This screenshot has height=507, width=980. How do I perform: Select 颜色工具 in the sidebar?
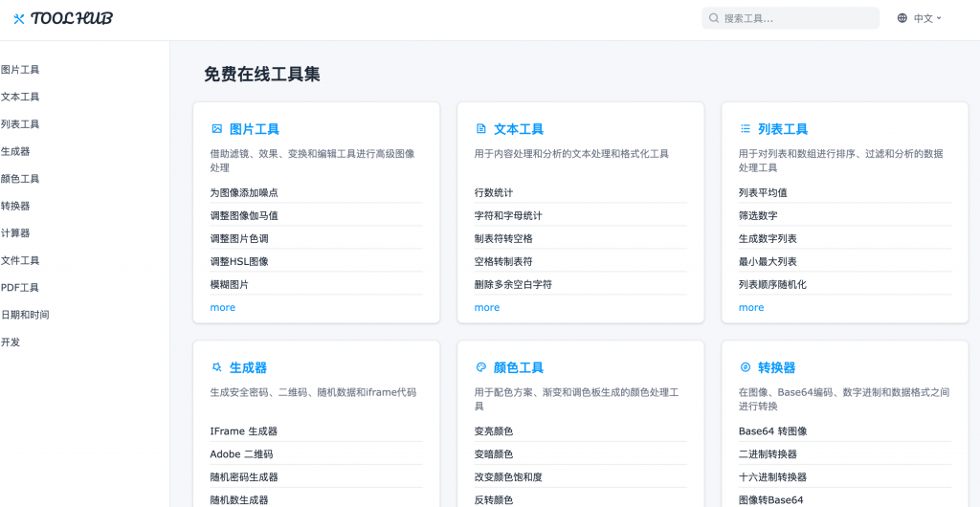pyautogui.click(x=20, y=179)
